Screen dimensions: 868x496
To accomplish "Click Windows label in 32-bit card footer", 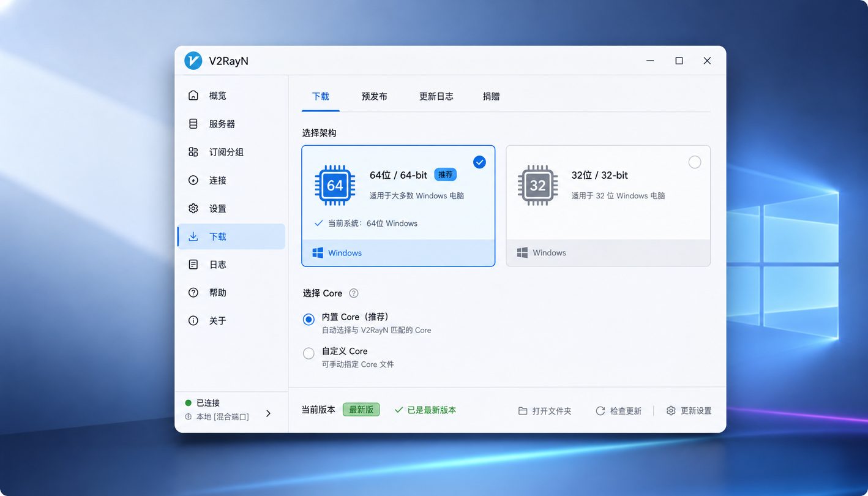I will [549, 253].
